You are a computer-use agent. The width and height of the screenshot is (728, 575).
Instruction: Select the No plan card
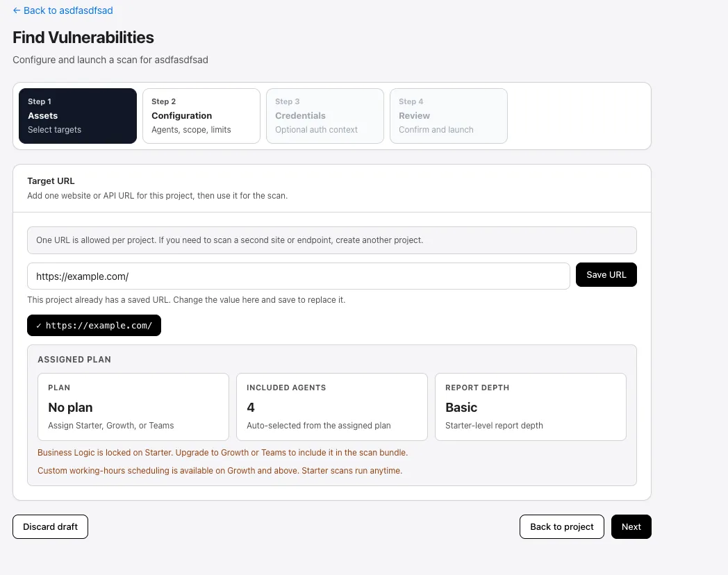coord(133,406)
